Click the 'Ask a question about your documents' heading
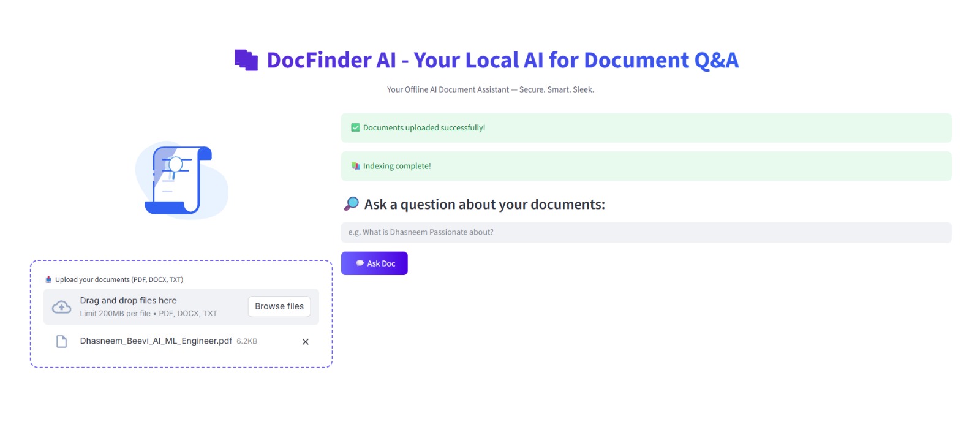This screenshot has height=435, width=980. coord(484,205)
